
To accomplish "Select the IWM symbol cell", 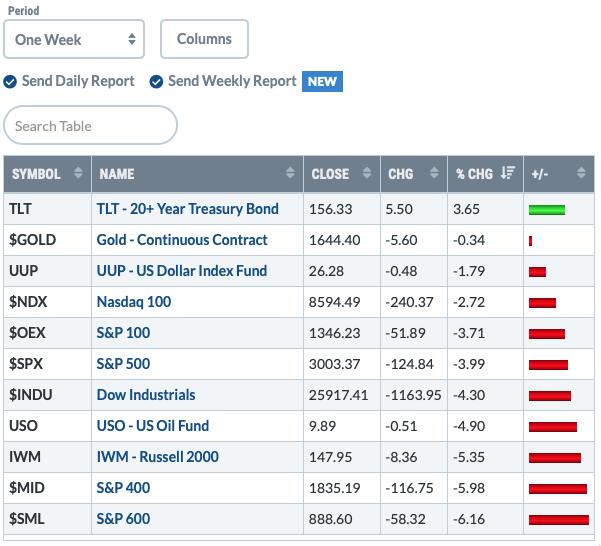I will [48, 457].
